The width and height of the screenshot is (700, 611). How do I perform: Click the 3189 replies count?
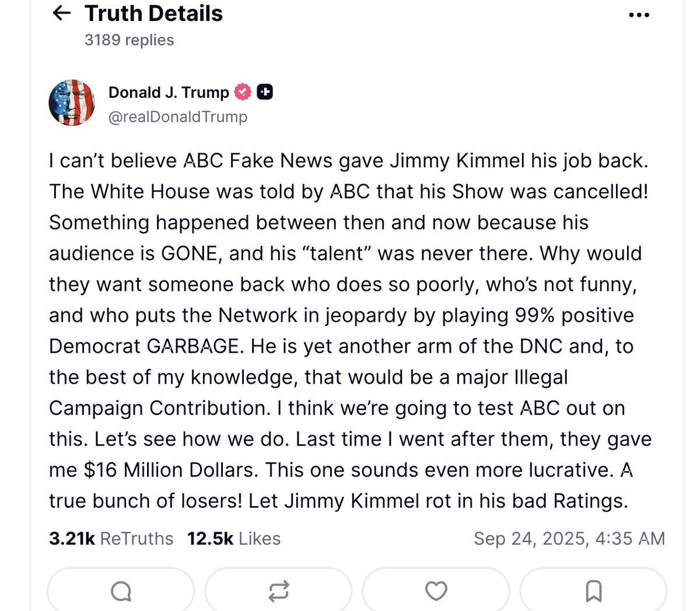click(129, 40)
